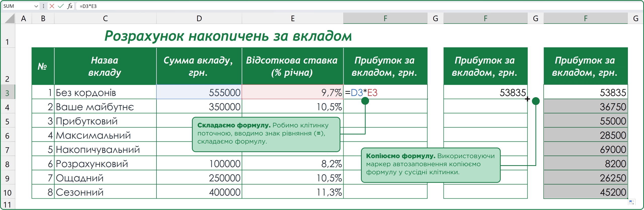
Task: Select row 10 header
Action: point(8,191)
